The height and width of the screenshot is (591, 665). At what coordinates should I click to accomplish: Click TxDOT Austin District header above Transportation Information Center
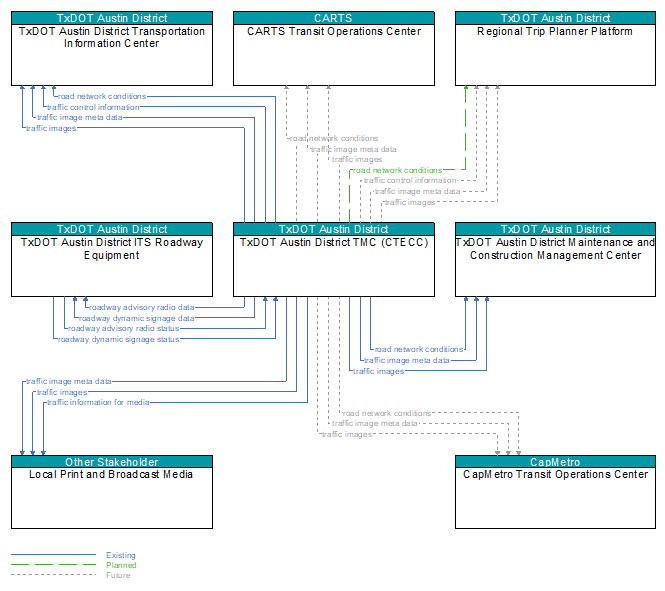pos(112,18)
